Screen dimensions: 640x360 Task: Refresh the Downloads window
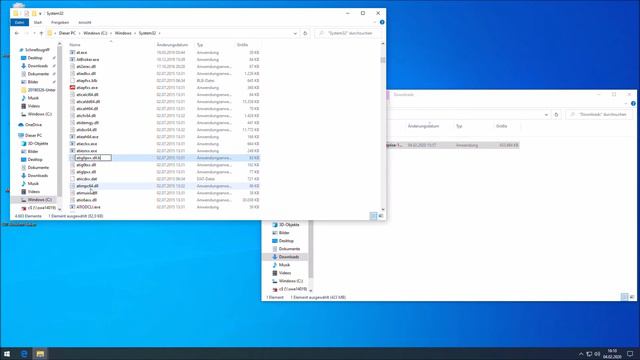click(x=556, y=115)
